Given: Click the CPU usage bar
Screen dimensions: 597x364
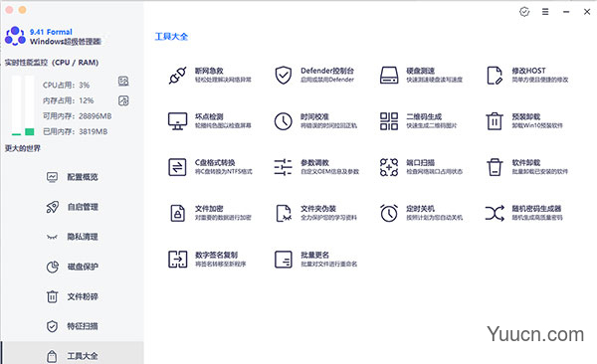Looking at the screenshot, I should tap(16, 105).
